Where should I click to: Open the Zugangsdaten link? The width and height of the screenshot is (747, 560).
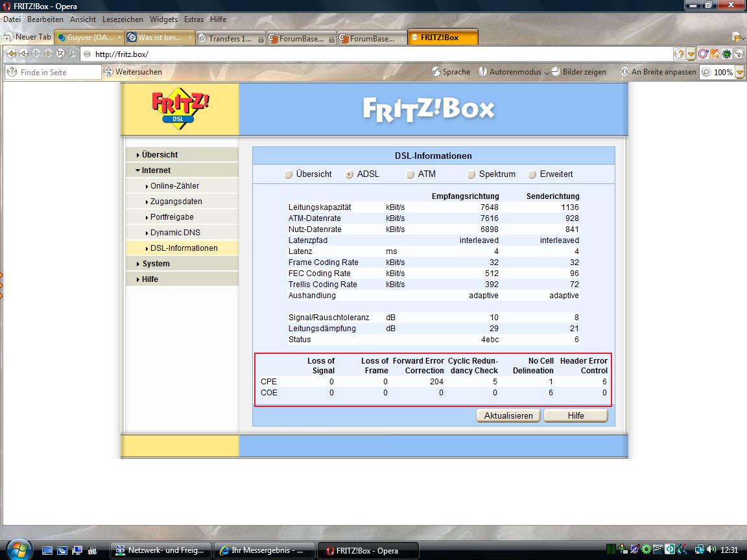point(176,202)
